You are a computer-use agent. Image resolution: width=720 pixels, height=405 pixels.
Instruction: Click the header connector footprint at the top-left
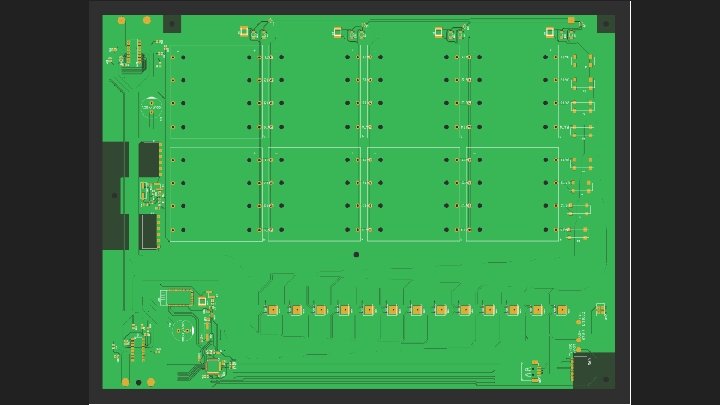click(x=133, y=55)
